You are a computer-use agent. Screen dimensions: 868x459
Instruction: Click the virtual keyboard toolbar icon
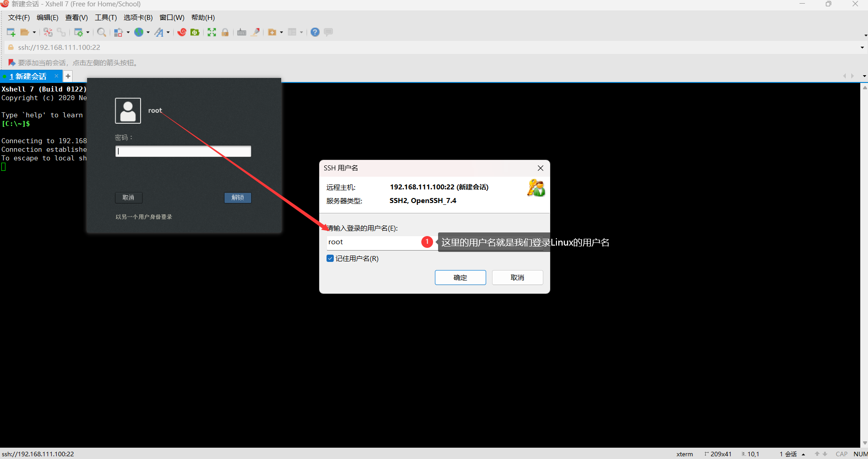242,32
